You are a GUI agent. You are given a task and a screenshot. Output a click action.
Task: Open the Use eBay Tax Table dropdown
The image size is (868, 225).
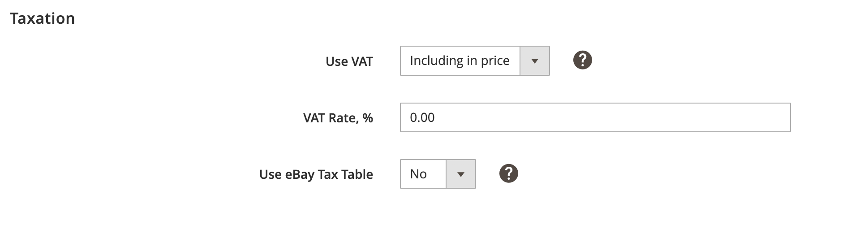tap(438, 174)
